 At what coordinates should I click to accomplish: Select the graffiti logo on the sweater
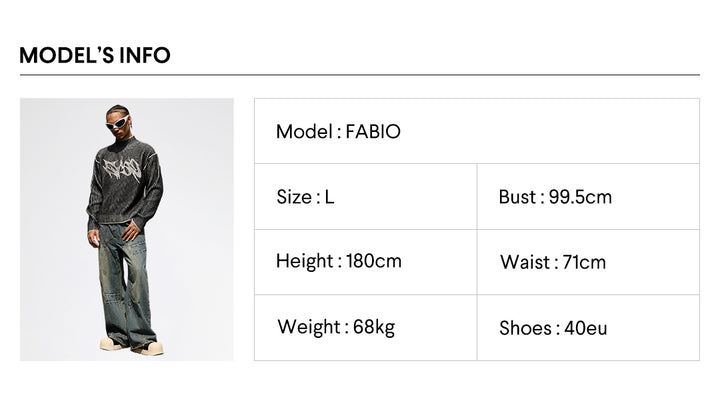[121, 170]
